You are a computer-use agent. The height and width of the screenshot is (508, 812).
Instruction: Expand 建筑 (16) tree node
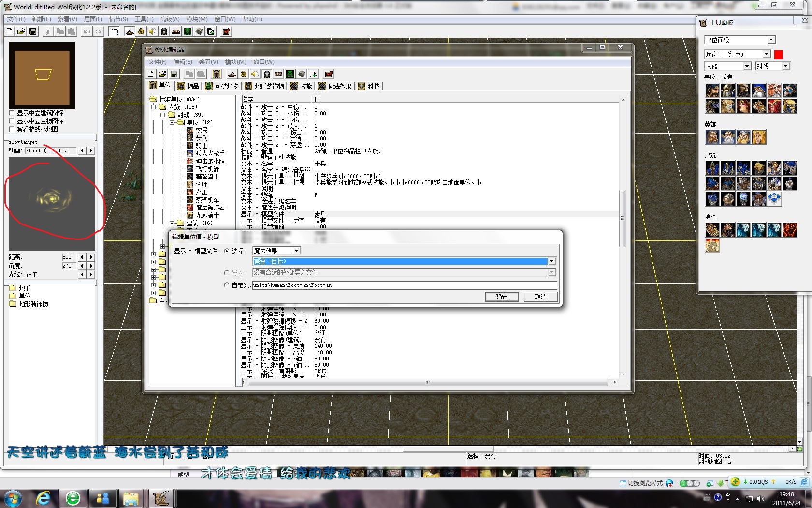tap(172, 223)
